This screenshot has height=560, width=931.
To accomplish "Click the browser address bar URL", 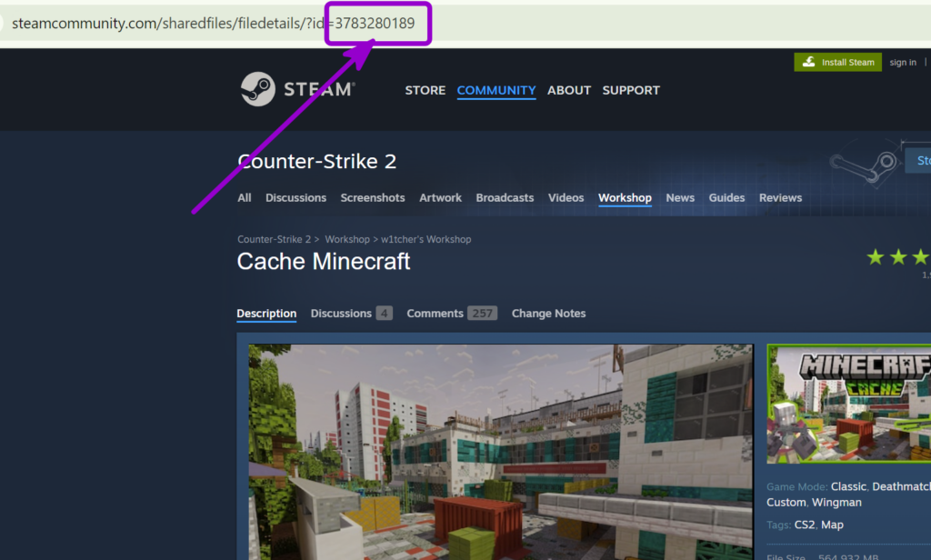I will 213,23.
